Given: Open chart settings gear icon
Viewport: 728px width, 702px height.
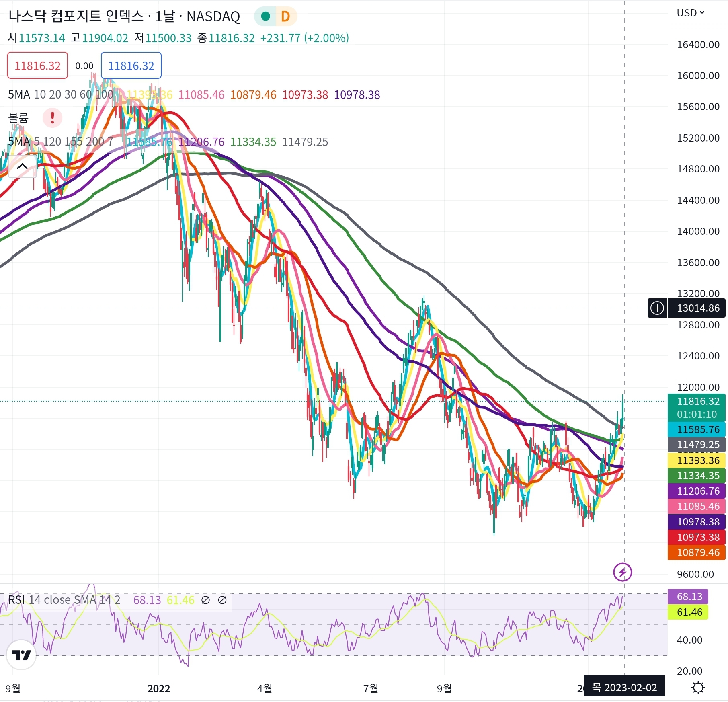Looking at the screenshot, I should tap(698, 688).
